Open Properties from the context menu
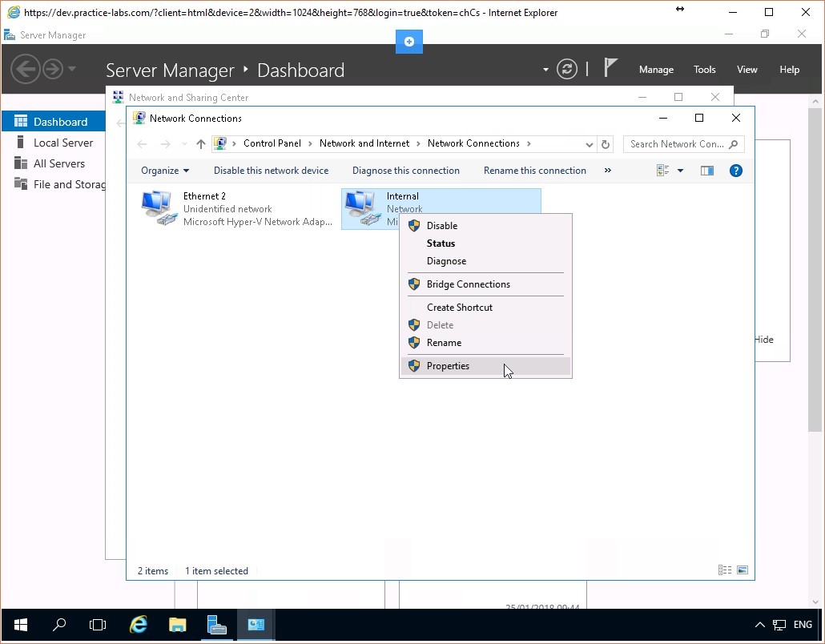Viewport: 825px width, 644px height. click(448, 365)
